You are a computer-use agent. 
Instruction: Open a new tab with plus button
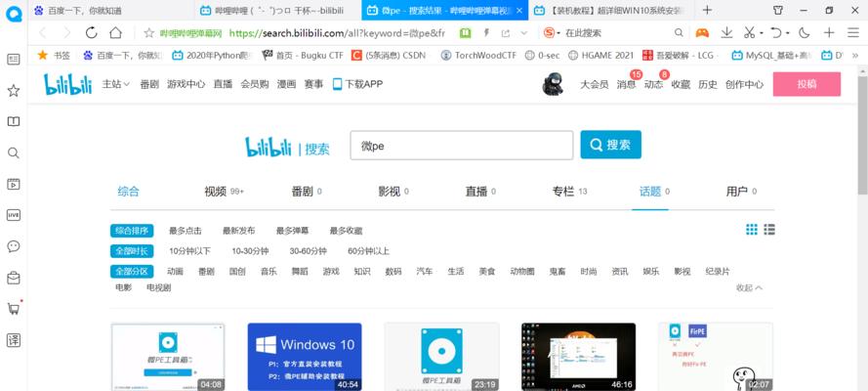[707, 10]
